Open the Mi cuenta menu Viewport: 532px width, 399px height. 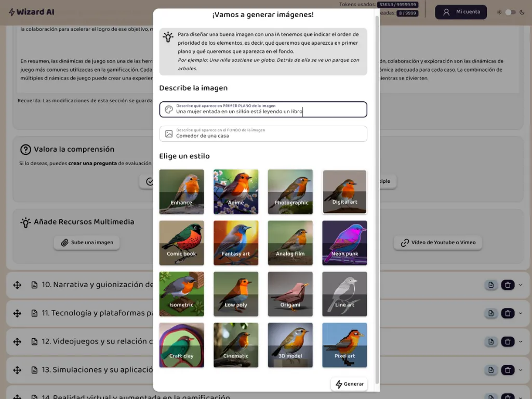[461, 12]
